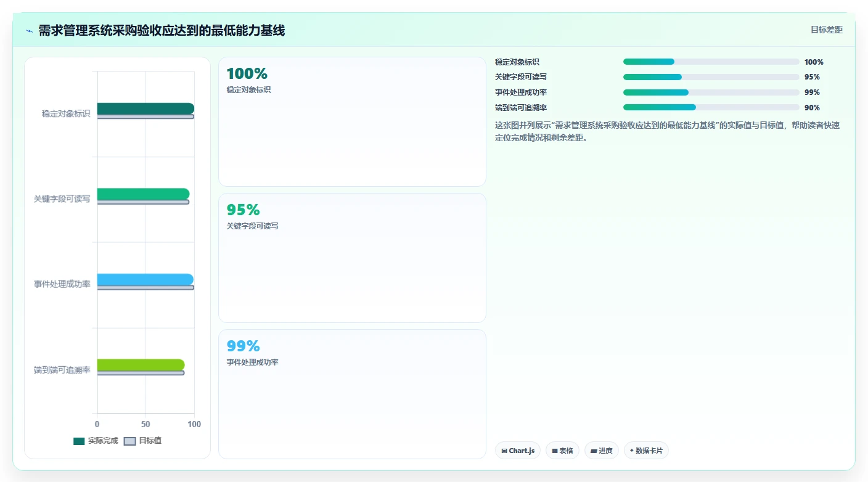Click the 稳定对象标识 progress bar
The image size is (868, 482).
pos(711,62)
